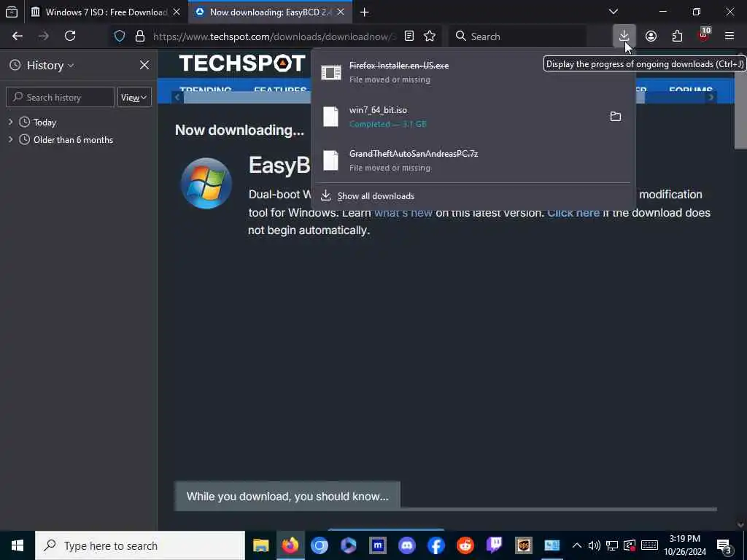Open win7_64_bit.iso download entry
The height and width of the screenshot is (560, 747).
click(460, 116)
